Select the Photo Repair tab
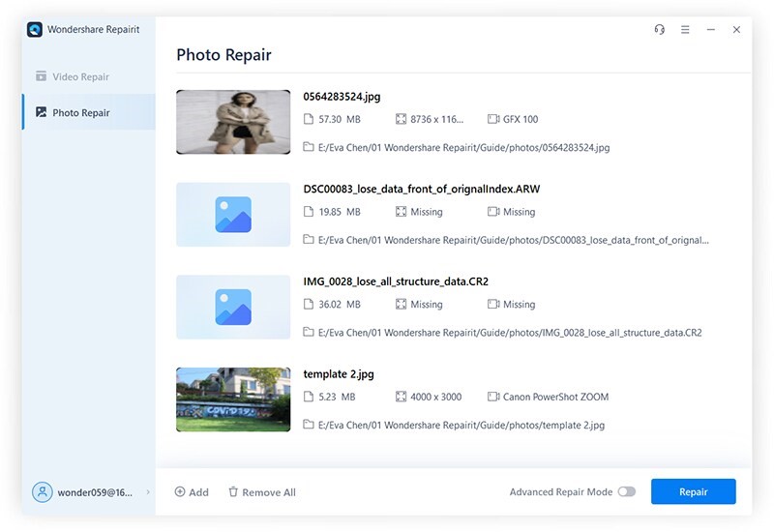Viewport: 774px width, 532px height. (80, 113)
